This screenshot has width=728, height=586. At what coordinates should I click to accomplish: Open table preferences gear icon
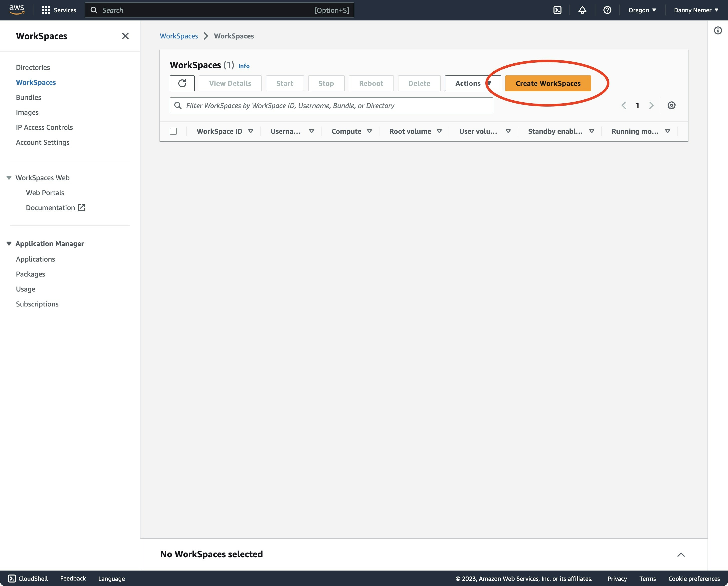coord(671,105)
